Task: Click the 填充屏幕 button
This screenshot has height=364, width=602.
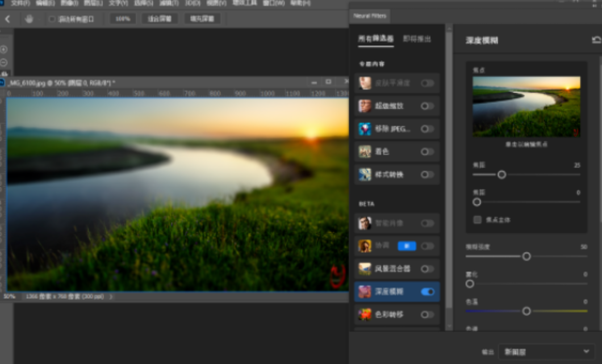Action: 202,19
